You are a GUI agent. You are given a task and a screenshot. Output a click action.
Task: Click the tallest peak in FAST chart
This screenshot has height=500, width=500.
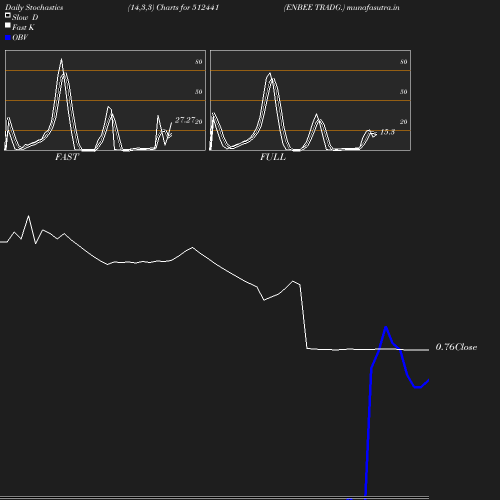tap(61, 59)
